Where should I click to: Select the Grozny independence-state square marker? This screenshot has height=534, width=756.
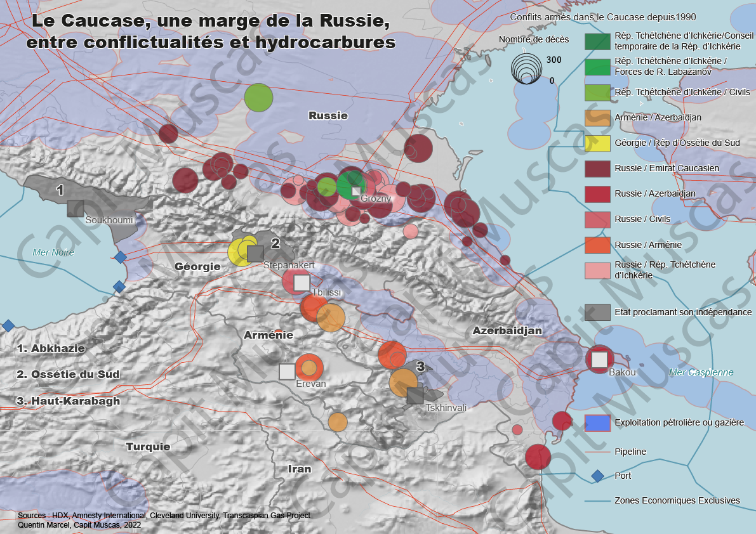pyautogui.click(x=355, y=190)
